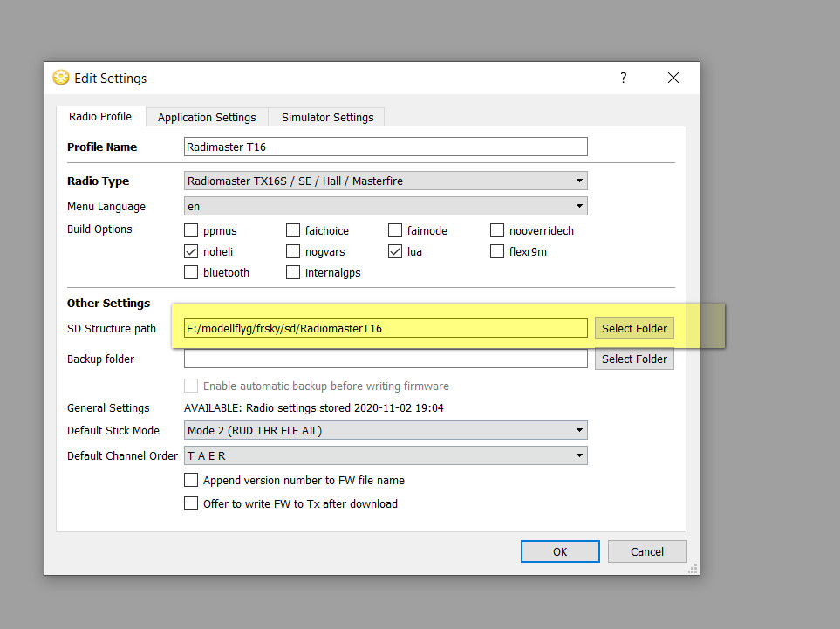Open the Simulator Settings tab
This screenshot has height=629, width=840.
point(327,117)
